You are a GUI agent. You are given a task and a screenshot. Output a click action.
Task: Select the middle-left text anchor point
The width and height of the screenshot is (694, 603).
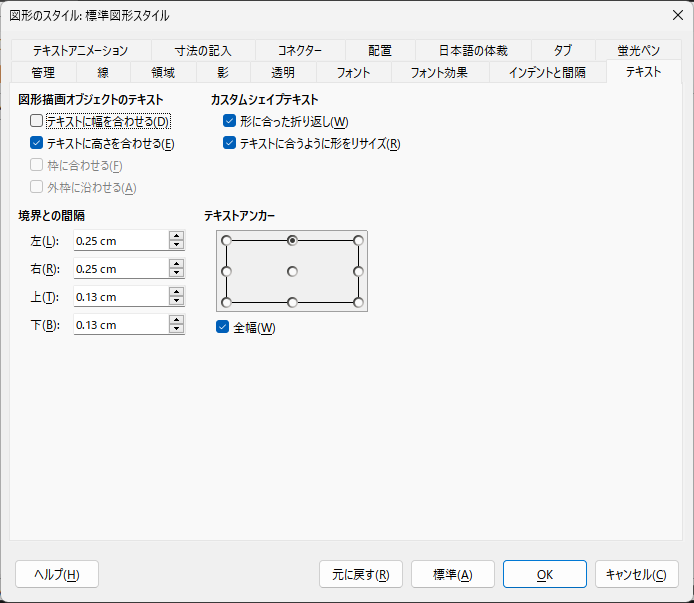point(227,271)
